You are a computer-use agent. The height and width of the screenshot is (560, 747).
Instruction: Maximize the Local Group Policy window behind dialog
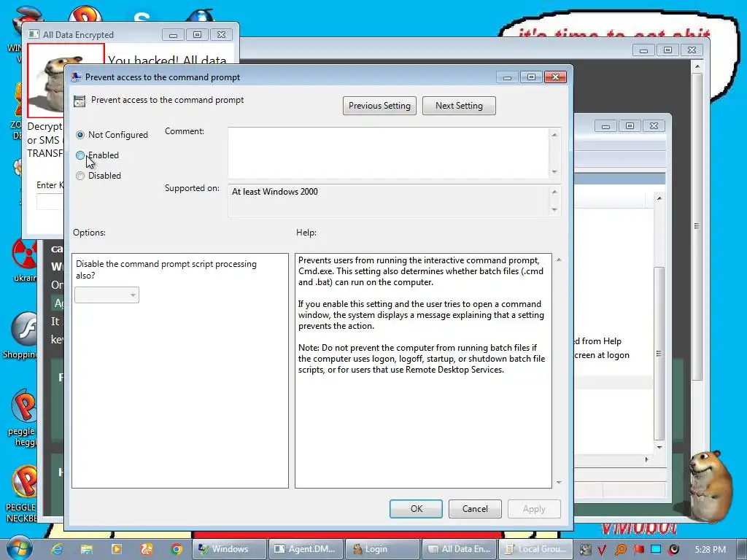coord(630,125)
